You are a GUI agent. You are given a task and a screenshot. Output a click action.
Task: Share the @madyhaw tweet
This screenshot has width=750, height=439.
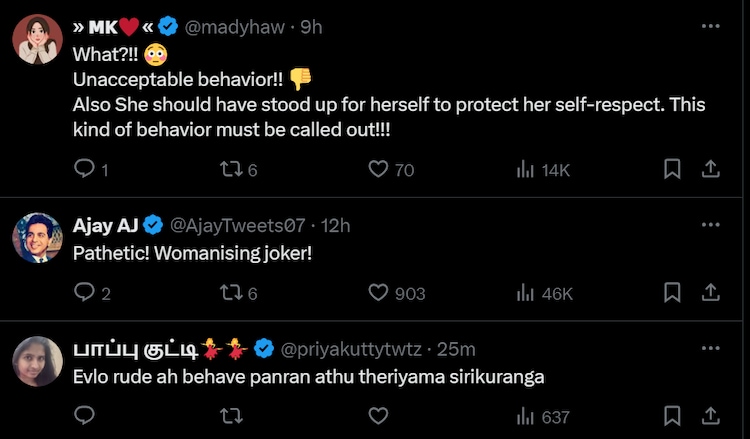(710, 170)
